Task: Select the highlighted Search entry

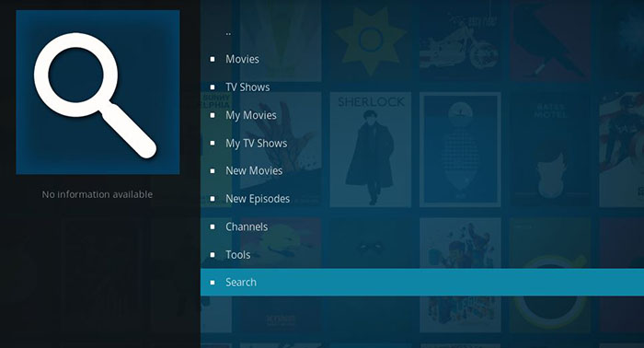Action: pyautogui.click(x=422, y=283)
